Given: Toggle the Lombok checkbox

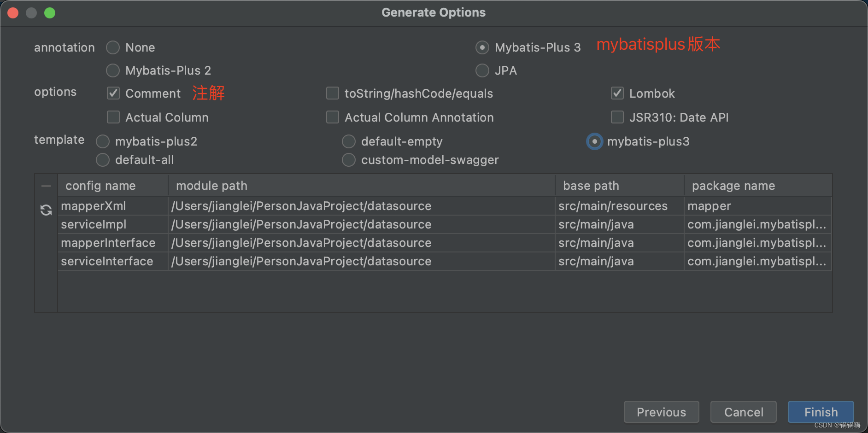Looking at the screenshot, I should 617,94.
